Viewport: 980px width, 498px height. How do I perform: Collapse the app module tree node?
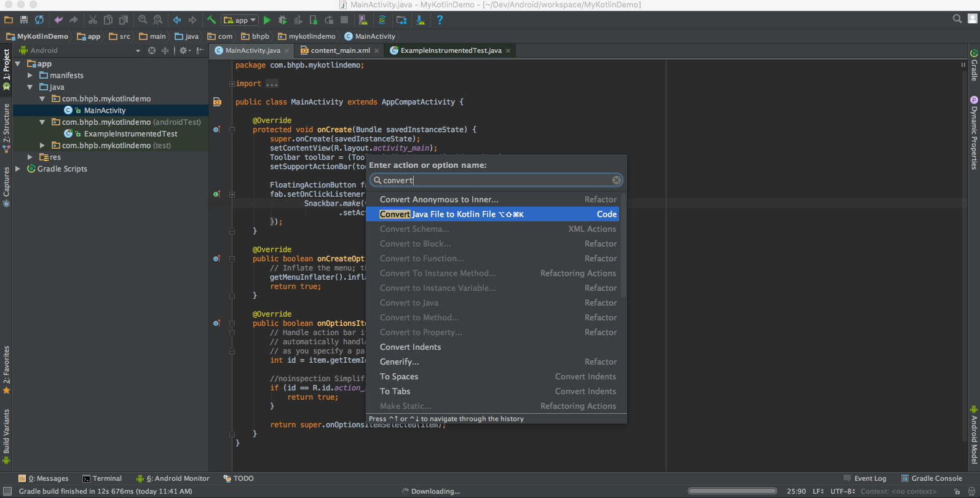18,64
